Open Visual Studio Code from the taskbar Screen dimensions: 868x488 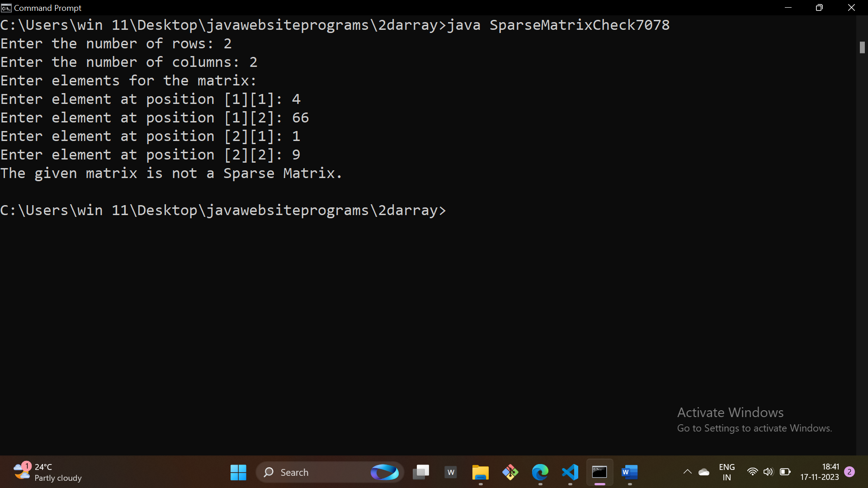570,472
